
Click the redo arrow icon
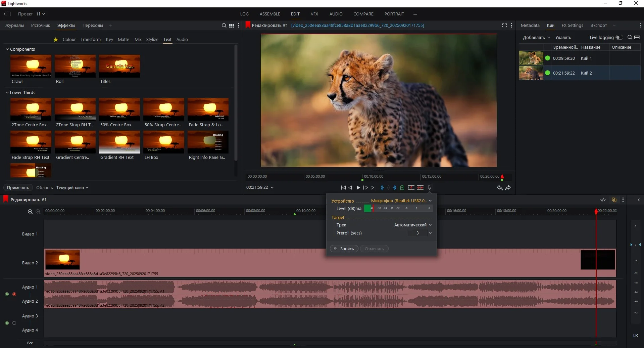point(508,188)
